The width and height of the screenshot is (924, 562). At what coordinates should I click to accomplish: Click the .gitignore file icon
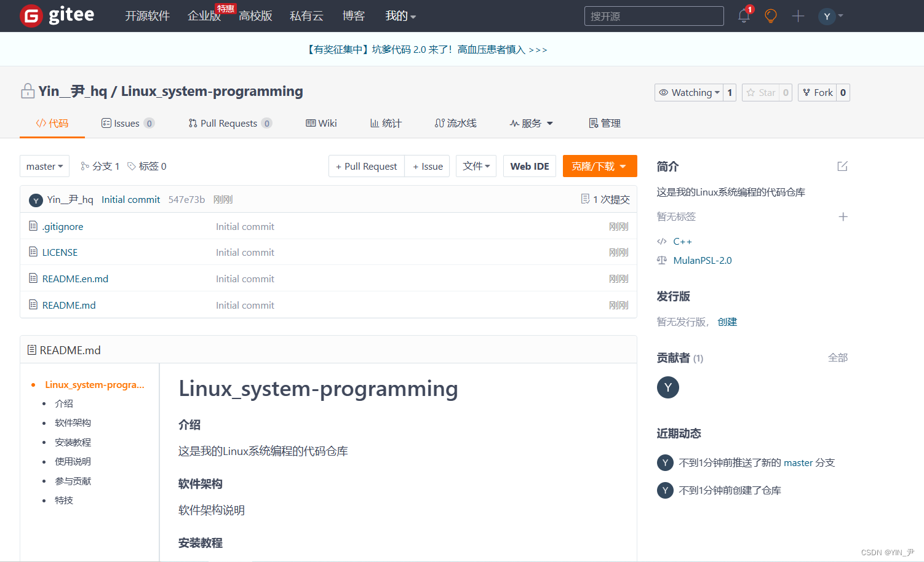tap(33, 226)
